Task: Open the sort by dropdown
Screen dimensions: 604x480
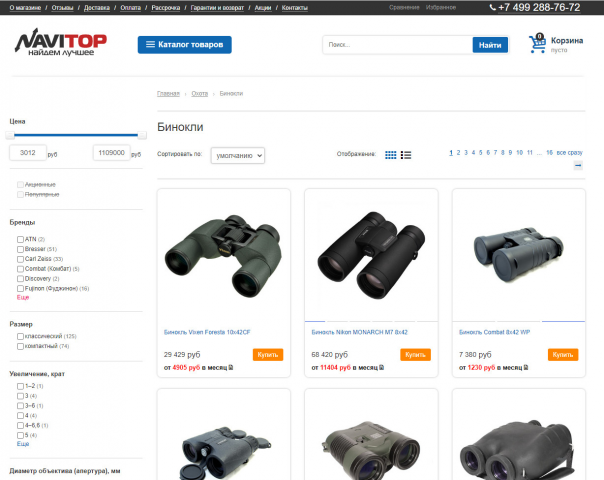Action: 238,156
